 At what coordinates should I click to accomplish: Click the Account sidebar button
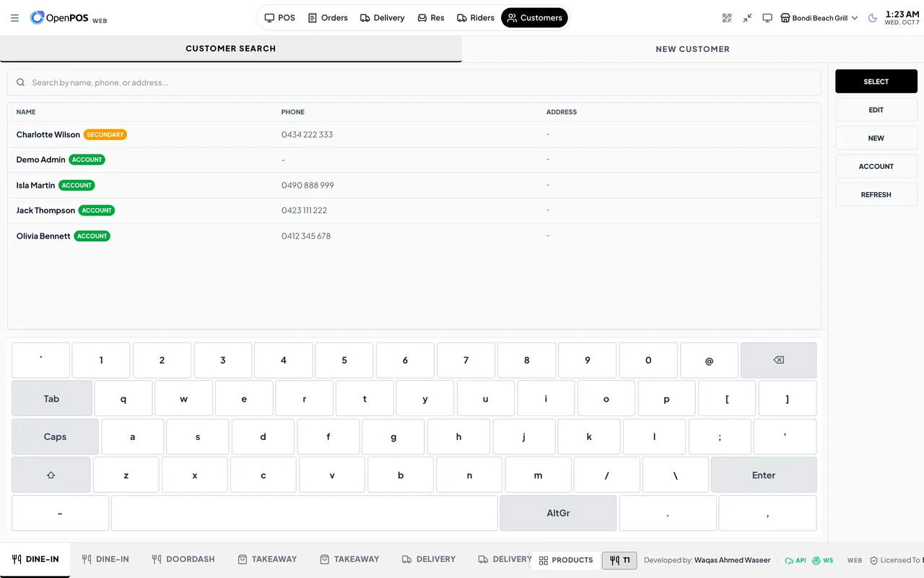876,166
